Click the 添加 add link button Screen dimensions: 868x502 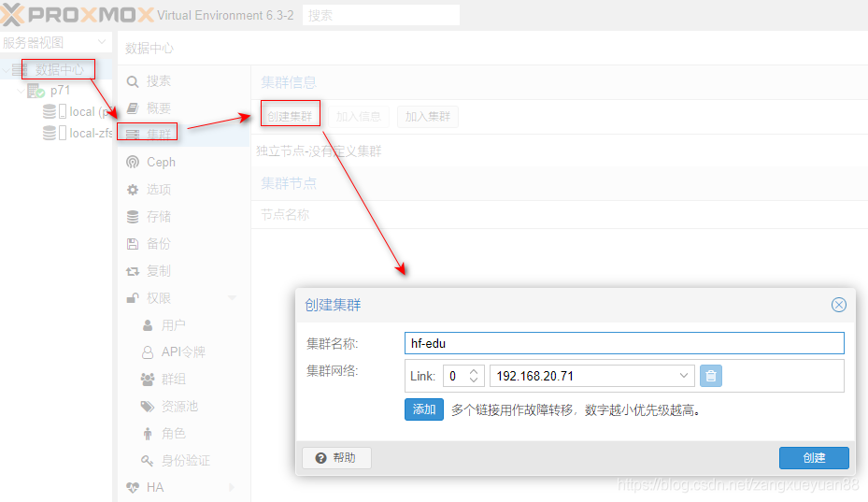pos(424,409)
